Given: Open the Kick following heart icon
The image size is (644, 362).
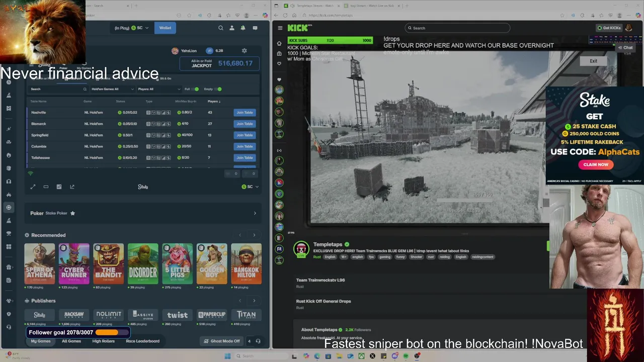Looking at the screenshot, I should coord(279,63).
